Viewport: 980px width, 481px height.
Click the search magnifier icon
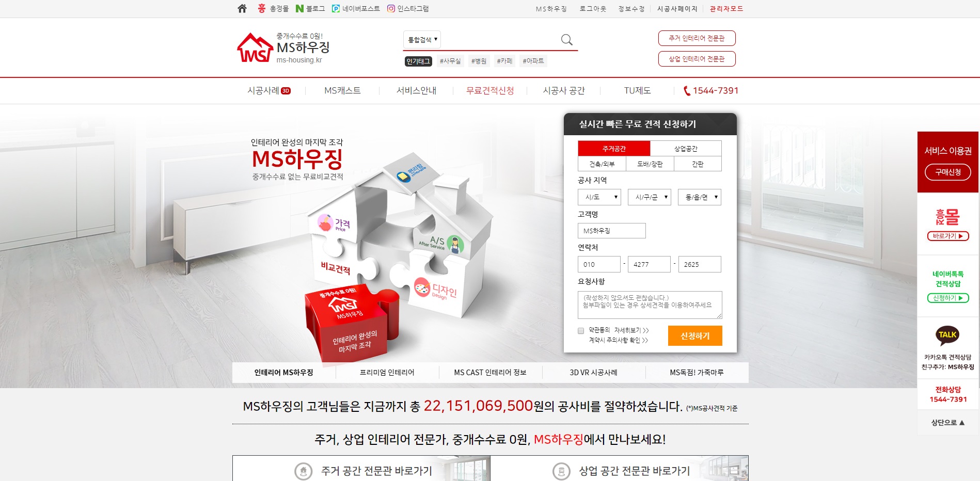566,40
